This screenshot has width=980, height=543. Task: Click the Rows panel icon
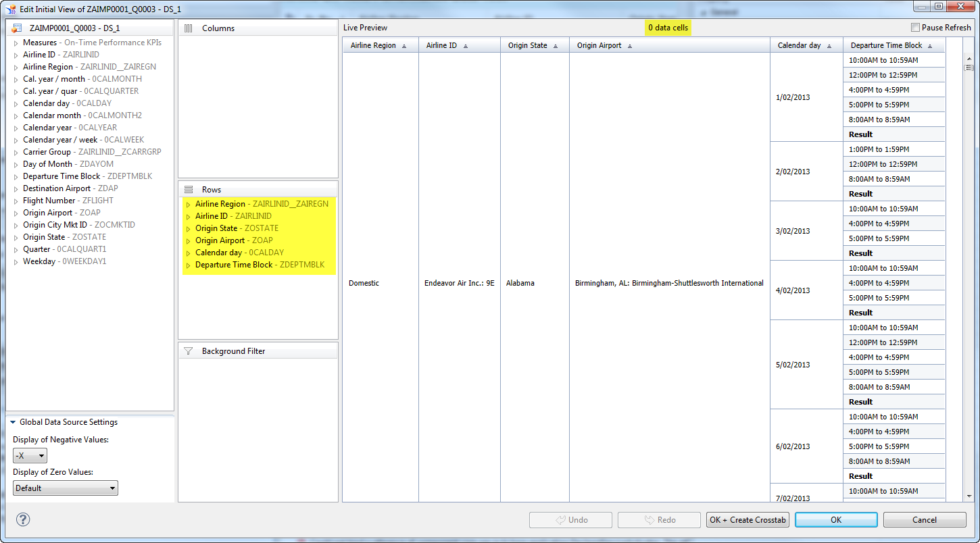(189, 190)
